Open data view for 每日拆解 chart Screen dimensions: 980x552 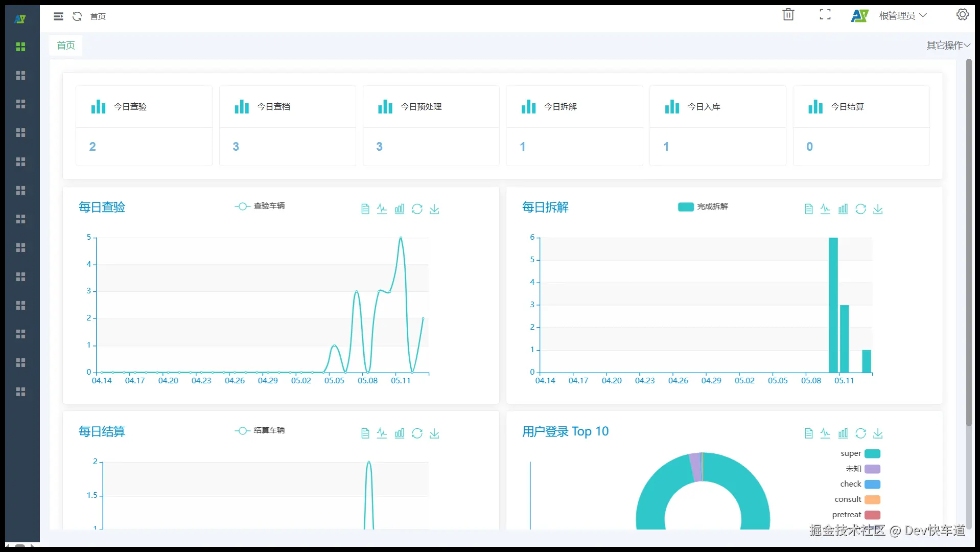click(x=809, y=209)
